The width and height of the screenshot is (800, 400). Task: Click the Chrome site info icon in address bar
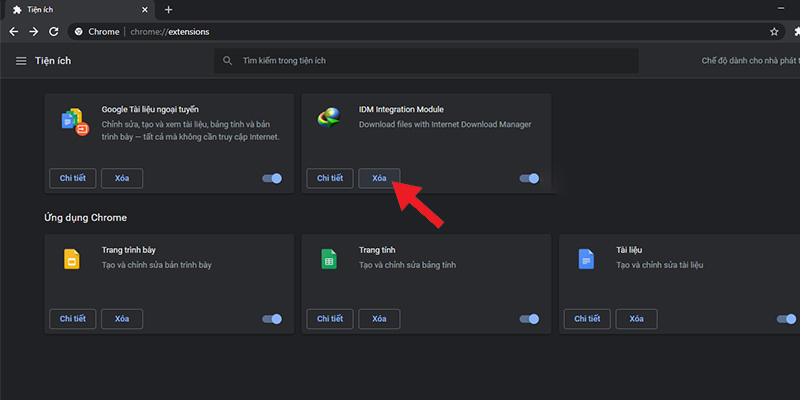tap(79, 32)
